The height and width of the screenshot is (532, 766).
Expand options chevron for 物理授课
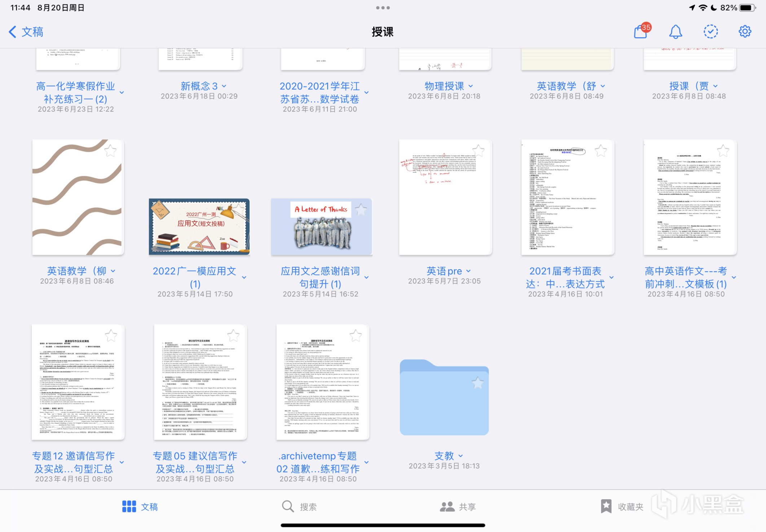471,86
